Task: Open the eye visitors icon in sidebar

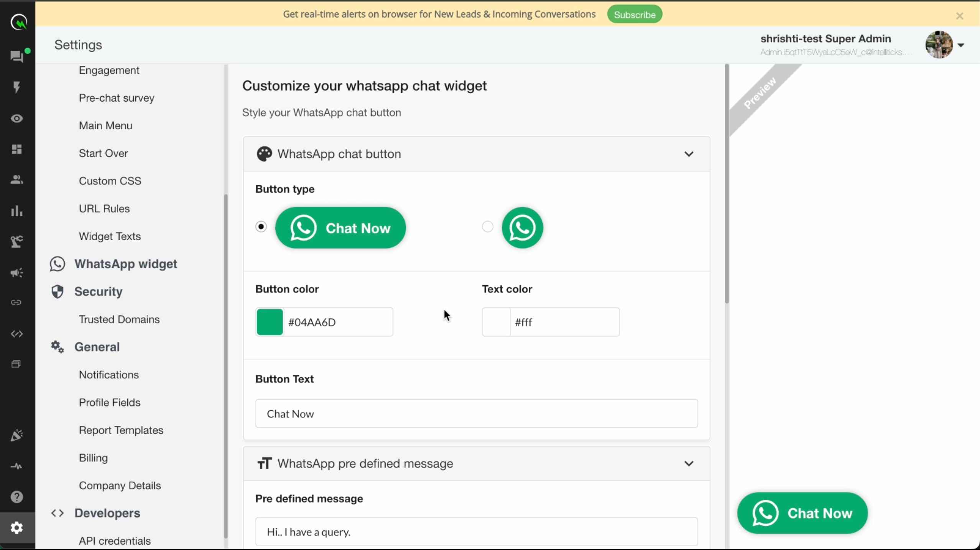Action: (x=16, y=119)
